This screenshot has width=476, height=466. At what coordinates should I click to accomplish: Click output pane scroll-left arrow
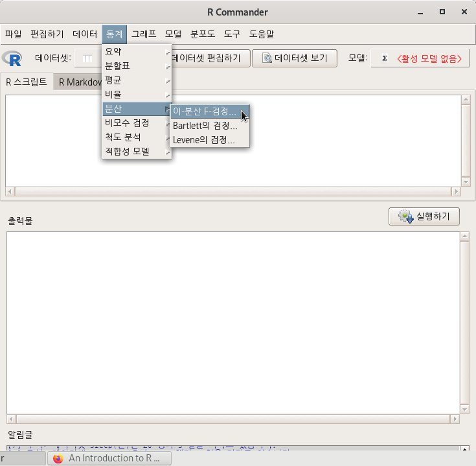[11, 419]
